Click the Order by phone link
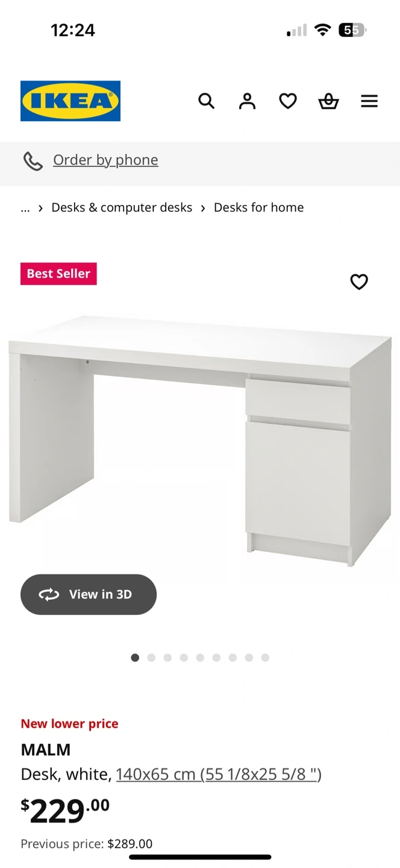This screenshot has width=400, height=868. coord(105,160)
